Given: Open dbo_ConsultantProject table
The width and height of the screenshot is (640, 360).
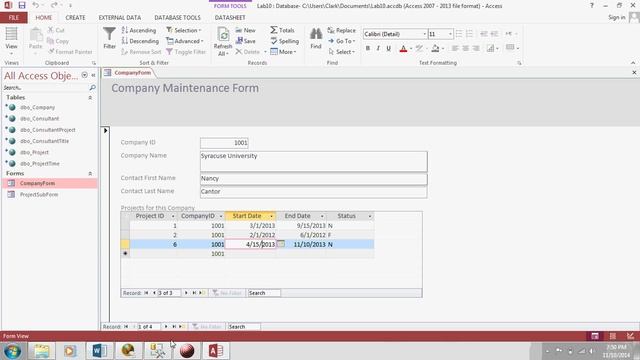Looking at the screenshot, I should [x=47, y=130].
